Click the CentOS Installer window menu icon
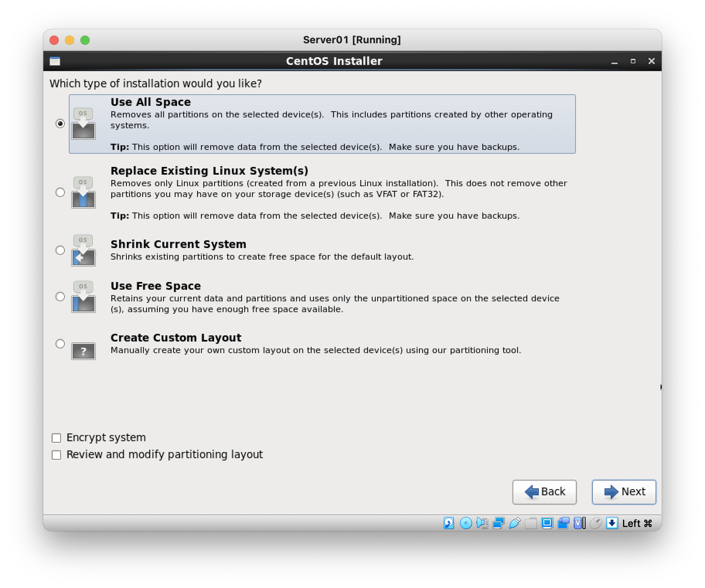705x588 pixels. tap(55, 61)
